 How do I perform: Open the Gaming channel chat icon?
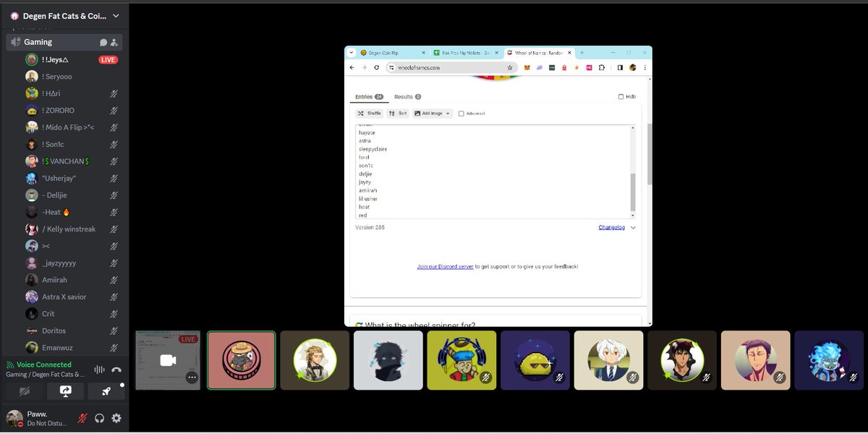coord(103,43)
